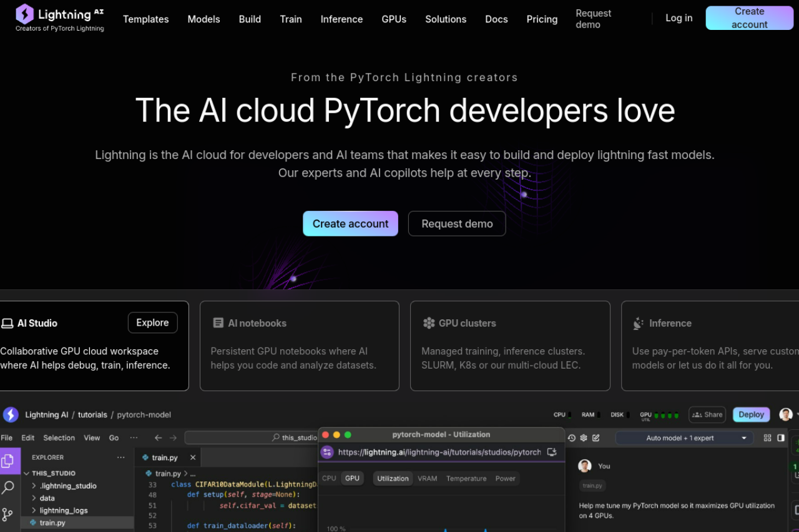Click the laptop icon on the AI Studio card
Image resolution: width=799 pixels, height=532 pixels.
pyautogui.click(x=7, y=323)
